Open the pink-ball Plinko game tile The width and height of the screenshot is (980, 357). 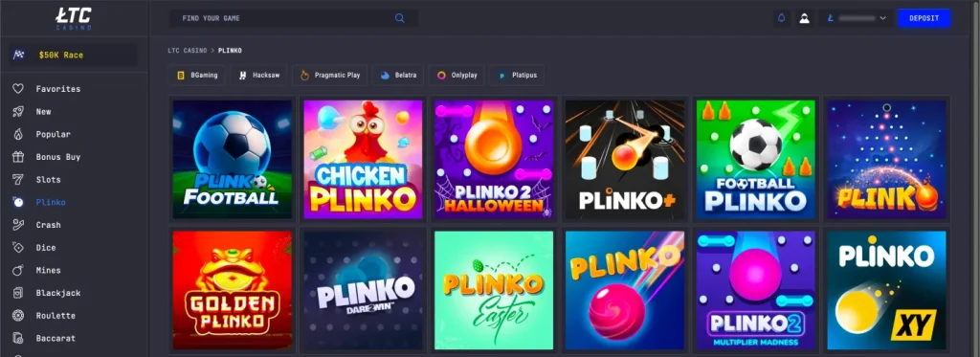tap(625, 290)
